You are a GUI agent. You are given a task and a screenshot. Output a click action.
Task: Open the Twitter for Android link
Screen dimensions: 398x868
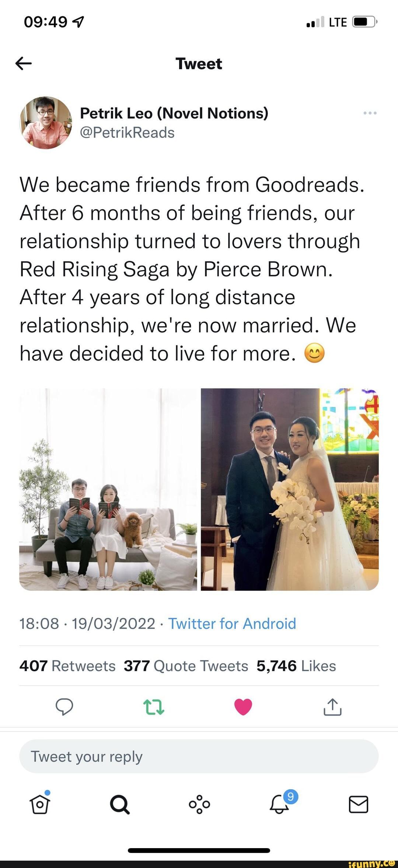(x=232, y=623)
